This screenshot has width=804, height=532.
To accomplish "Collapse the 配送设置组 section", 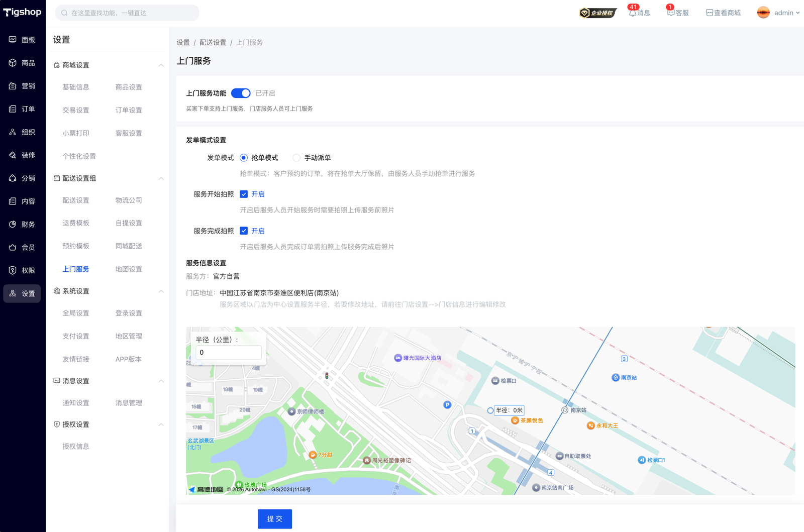I will 161,178.
